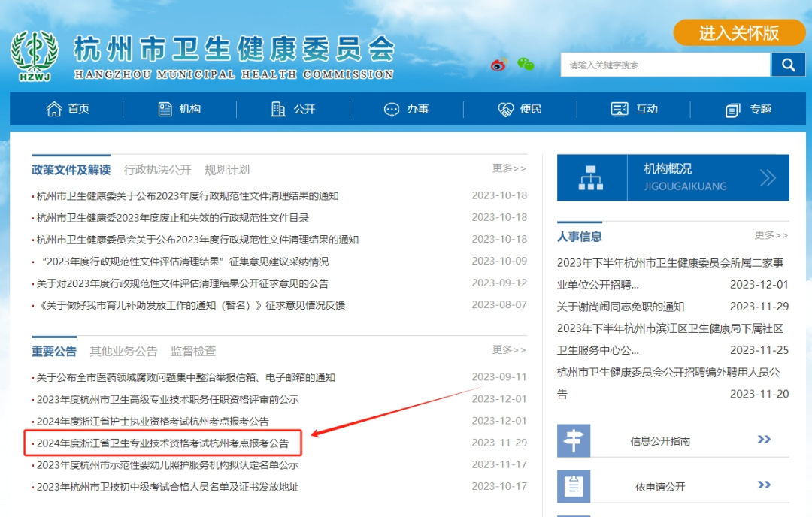Open 杭州市卫生健康委2023年度废止和失效的行政规范性文件目录 link
This screenshot has width=812, height=517.
click(x=172, y=218)
